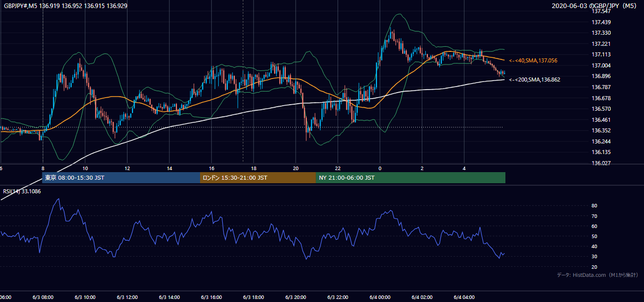Click RSI scale value 50
The height and width of the screenshot is (302, 644).
[x=594, y=236]
